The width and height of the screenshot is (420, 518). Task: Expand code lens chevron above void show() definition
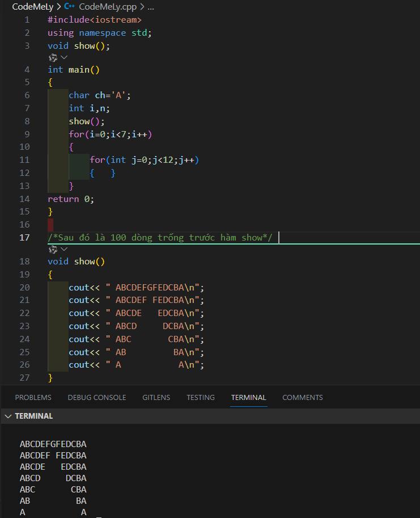(x=65, y=249)
